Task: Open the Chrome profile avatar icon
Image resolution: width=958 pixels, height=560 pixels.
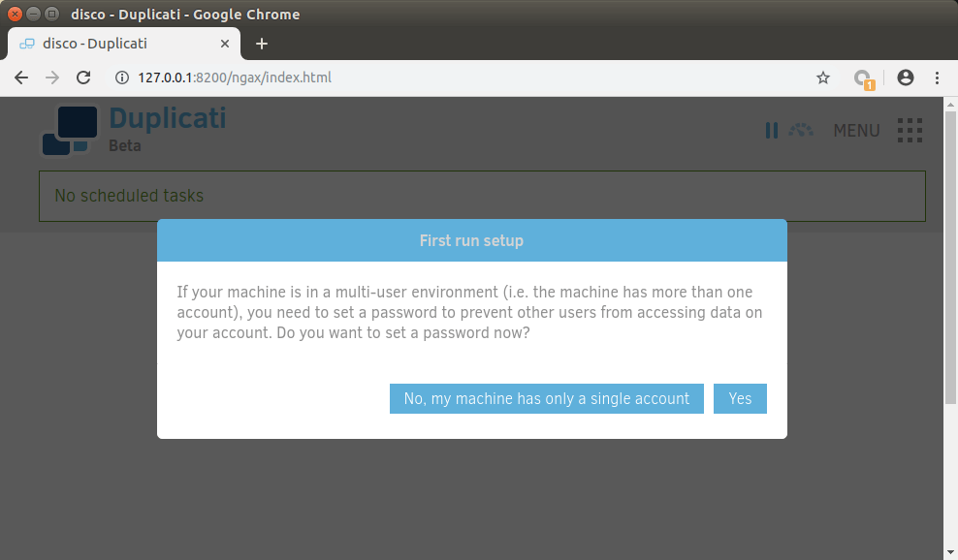Action: coord(906,78)
